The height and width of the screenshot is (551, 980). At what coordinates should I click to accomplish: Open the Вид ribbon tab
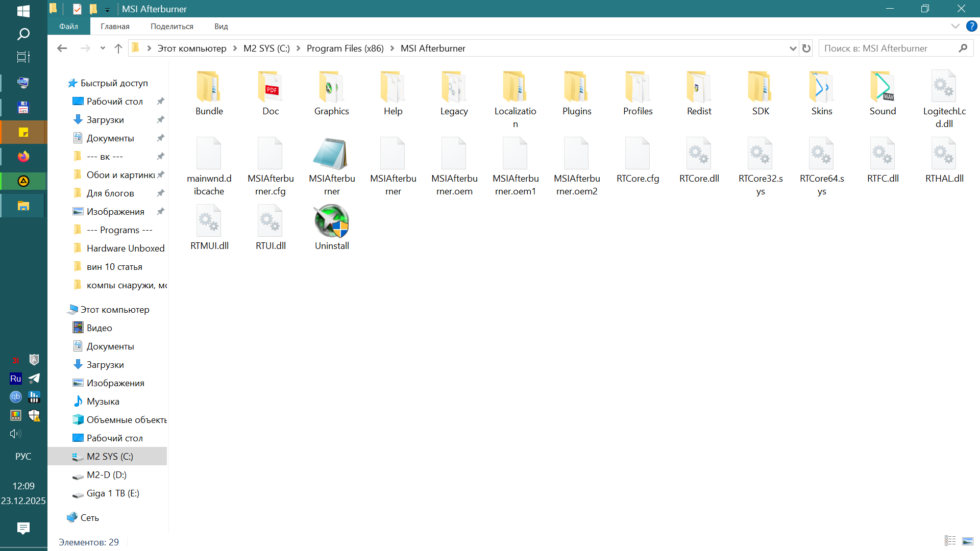coord(221,27)
